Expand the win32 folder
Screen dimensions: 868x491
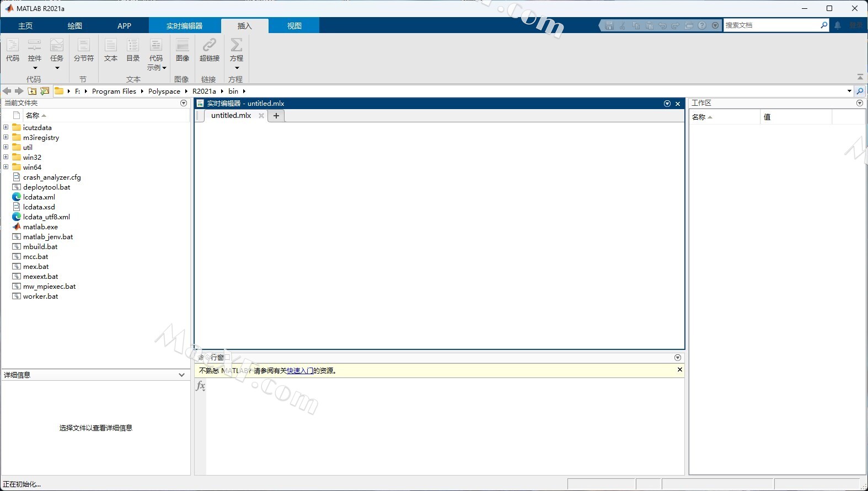click(x=6, y=157)
